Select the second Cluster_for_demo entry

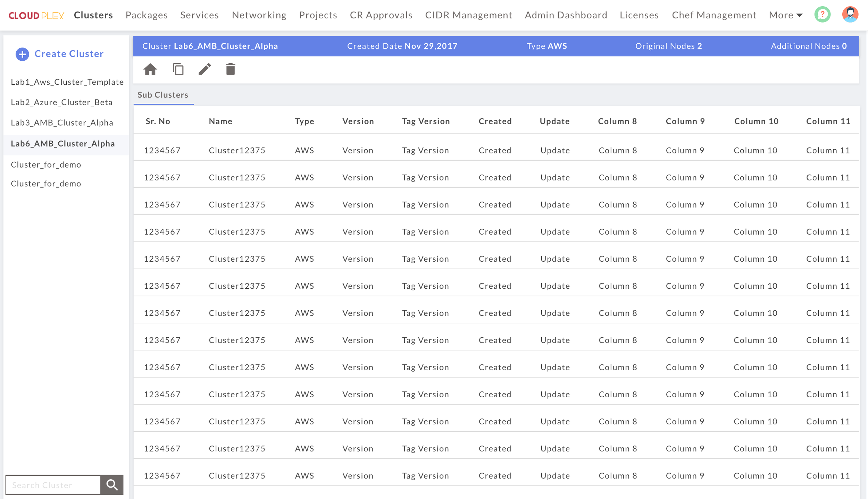pyautogui.click(x=46, y=184)
